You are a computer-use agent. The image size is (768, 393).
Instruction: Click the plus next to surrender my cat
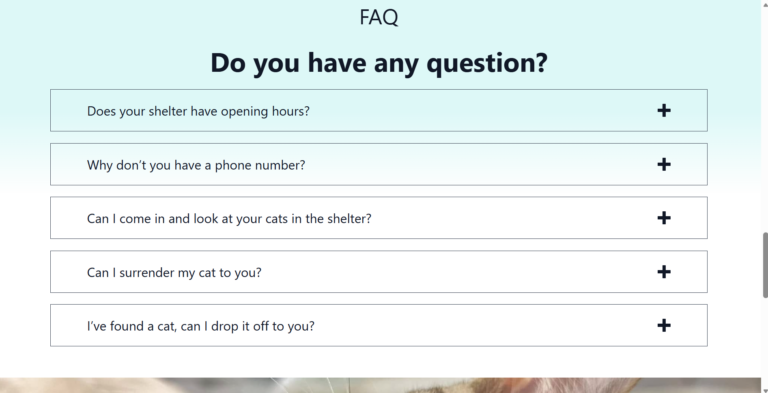[664, 272]
